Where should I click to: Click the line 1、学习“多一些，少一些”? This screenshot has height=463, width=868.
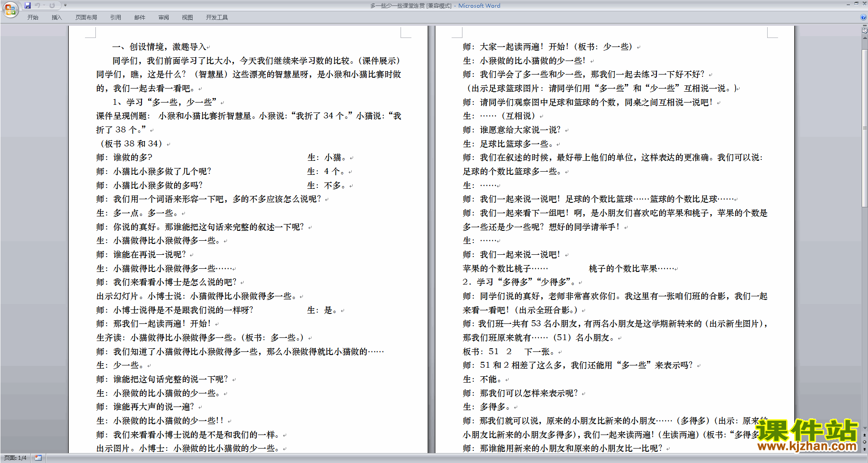coord(165,103)
